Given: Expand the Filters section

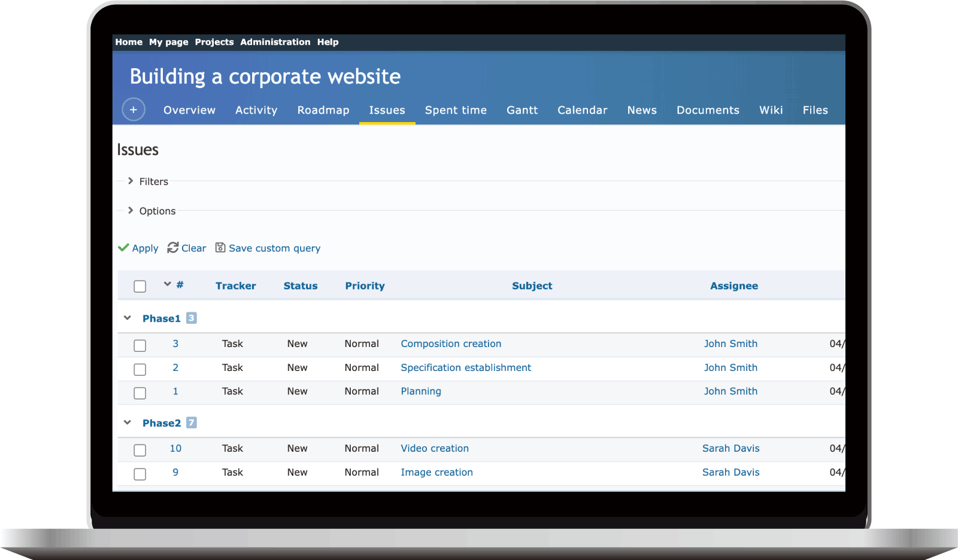Looking at the screenshot, I should click(x=131, y=181).
